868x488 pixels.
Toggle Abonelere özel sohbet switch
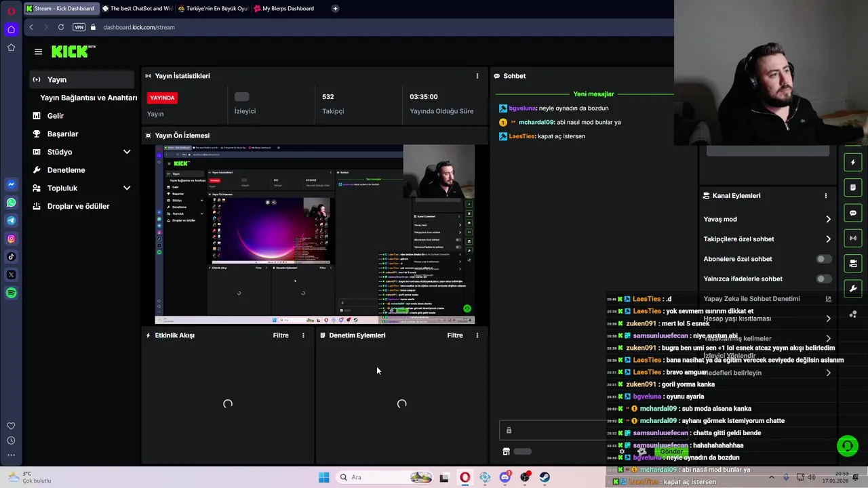pos(824,259)
